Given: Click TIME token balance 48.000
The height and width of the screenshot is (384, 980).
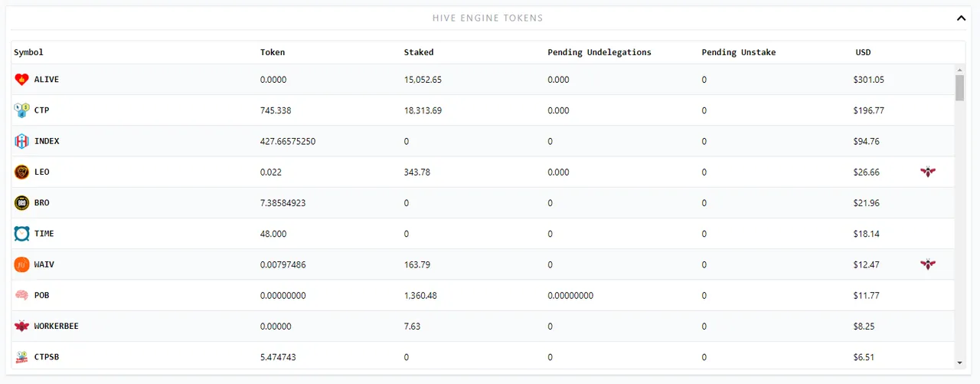Looking at the screenshot, I should click(x=273, y=234).
